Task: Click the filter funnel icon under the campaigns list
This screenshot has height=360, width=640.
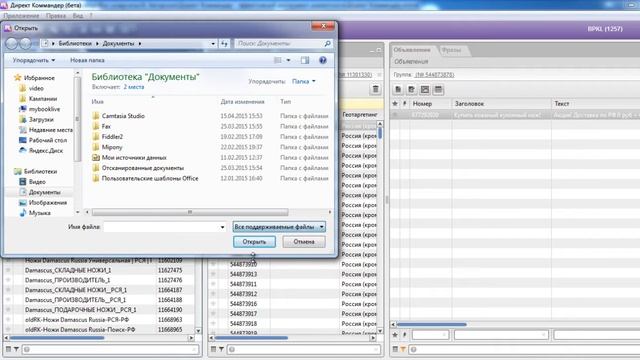Action: (x=16, y=349)
